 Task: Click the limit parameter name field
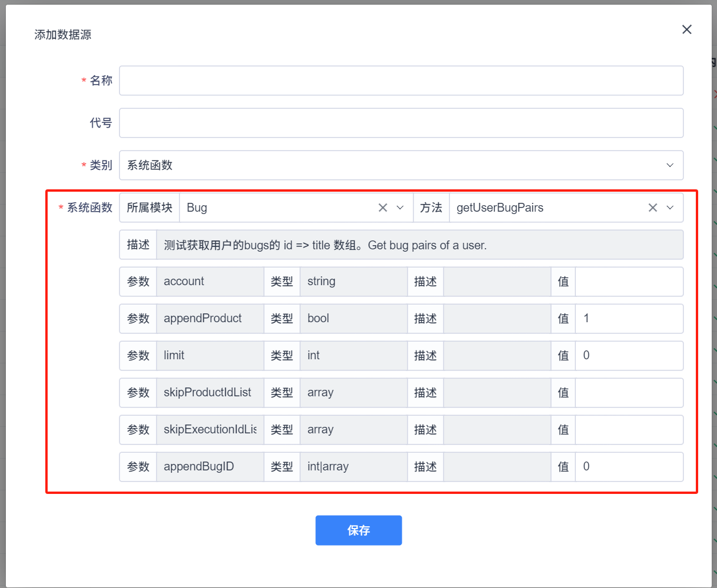tap(210, 356)
